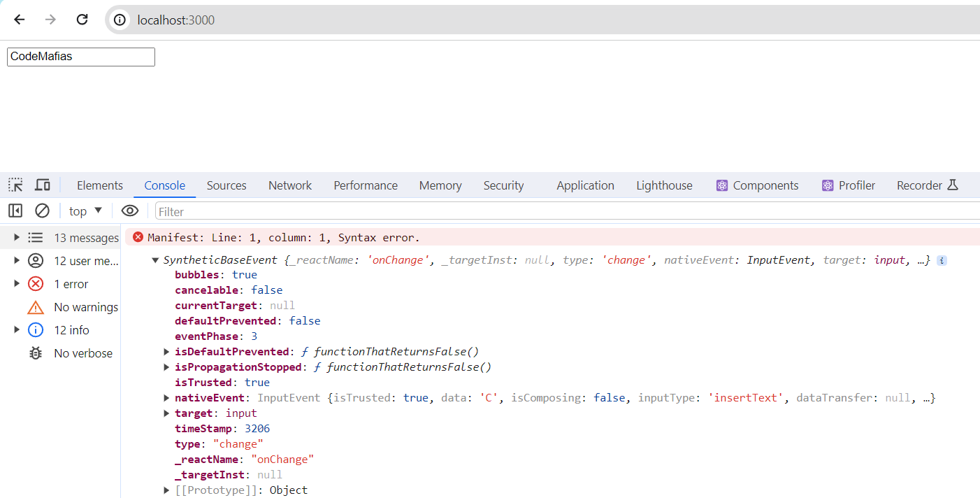Image resolution: width=980 pixels, height=498 pixels.
Task: Open the Recorder tab
Action: coord(927,185)
